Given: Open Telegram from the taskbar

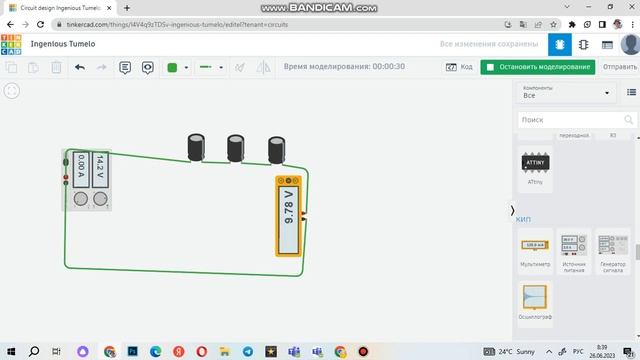Looking at the screenshot, I should (x=247, y=351).
